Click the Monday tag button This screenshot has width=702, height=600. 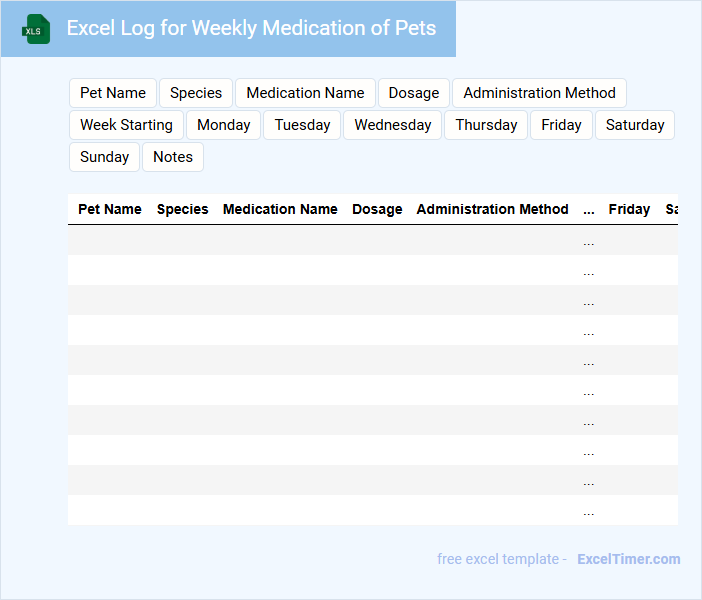(x=224, y=125)
